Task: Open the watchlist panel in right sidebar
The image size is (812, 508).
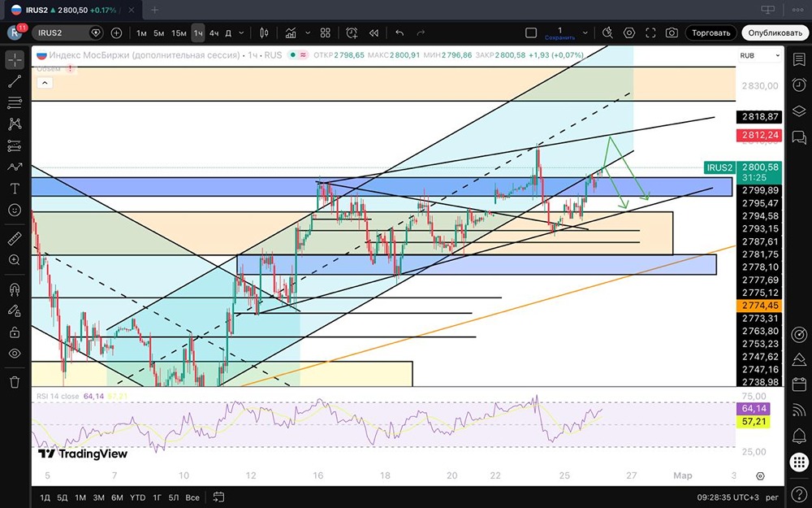Action: 799,59
